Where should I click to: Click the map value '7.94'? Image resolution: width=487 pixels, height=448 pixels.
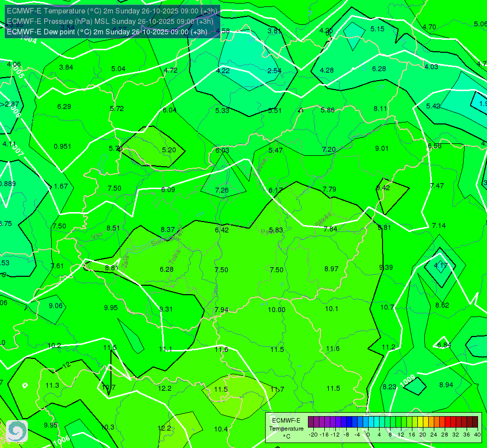coord(221,310)
